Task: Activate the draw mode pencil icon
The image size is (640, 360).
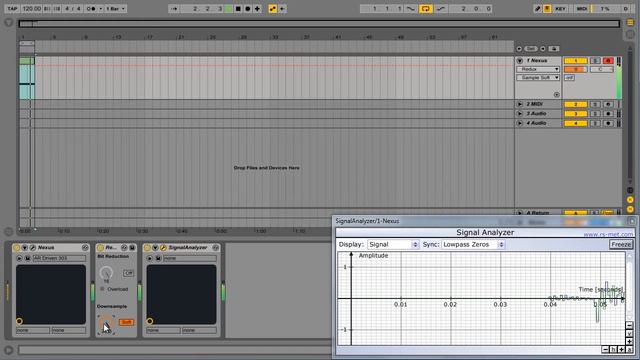Action: pos(538,9)
